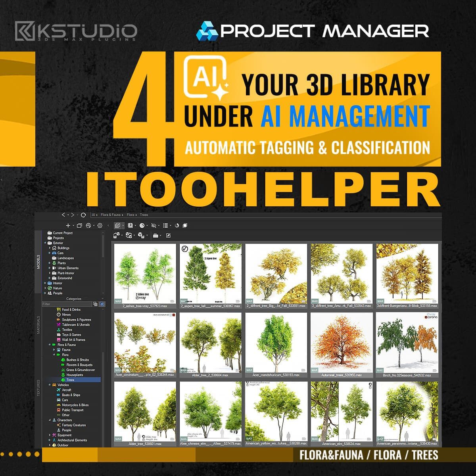
Task: Click the stacked squares toolbar icon
Action: pos(185,225)
